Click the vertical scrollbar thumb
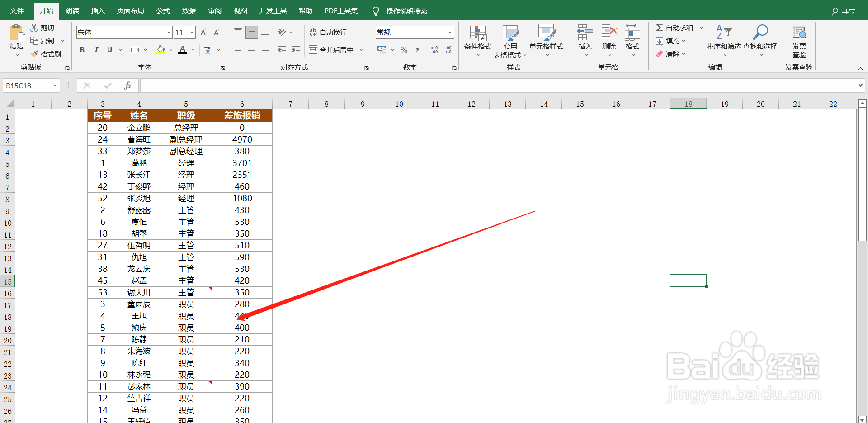The width and height of the screenshot is (868, 423). pyautogui.click(x=862, y=174)
